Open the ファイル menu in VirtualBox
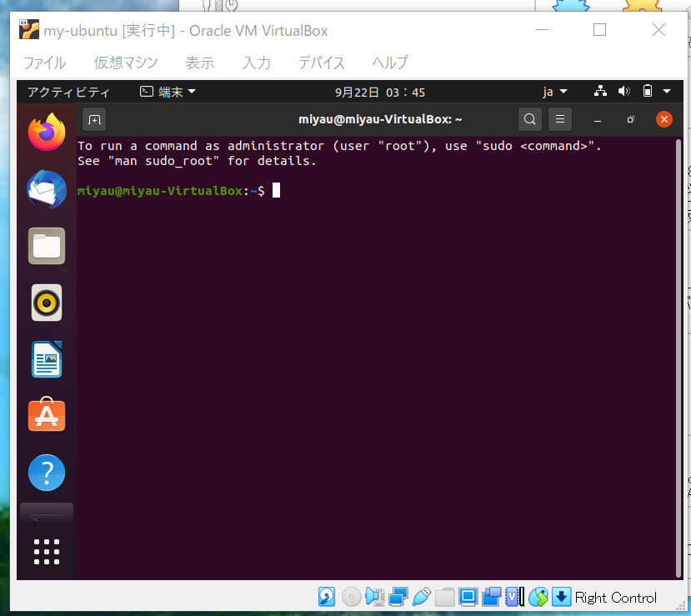 [x=44, y=63]
